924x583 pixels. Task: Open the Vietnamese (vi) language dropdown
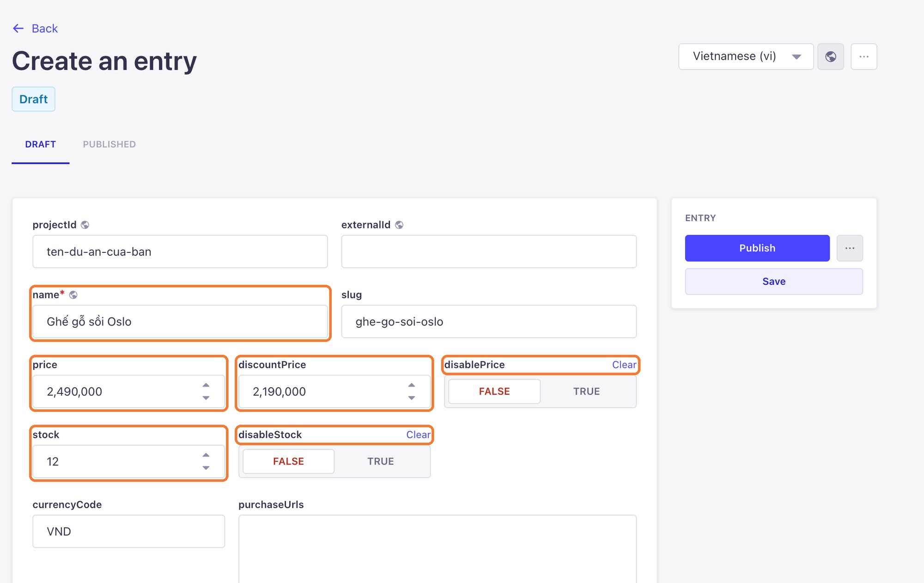(x=746, y=56)
